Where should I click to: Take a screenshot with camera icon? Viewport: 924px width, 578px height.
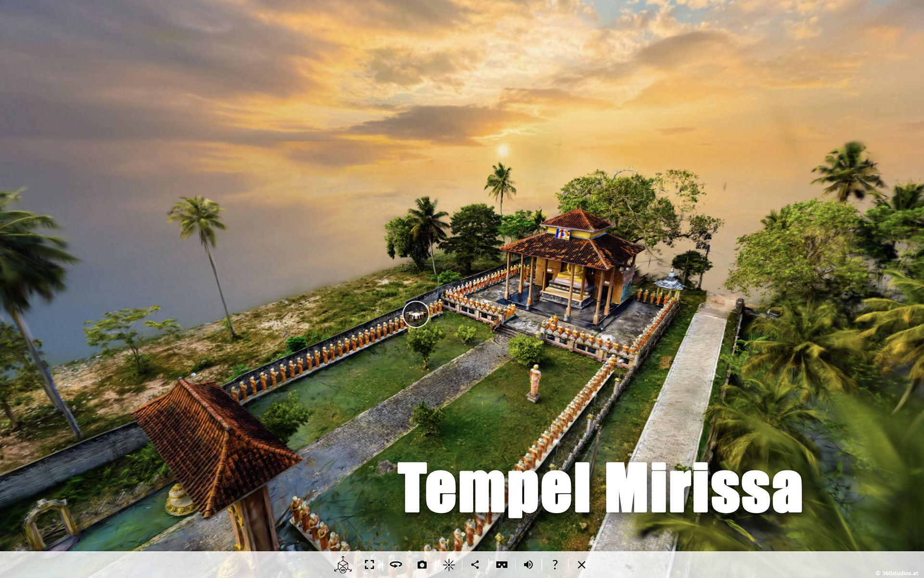pos(422,565)
